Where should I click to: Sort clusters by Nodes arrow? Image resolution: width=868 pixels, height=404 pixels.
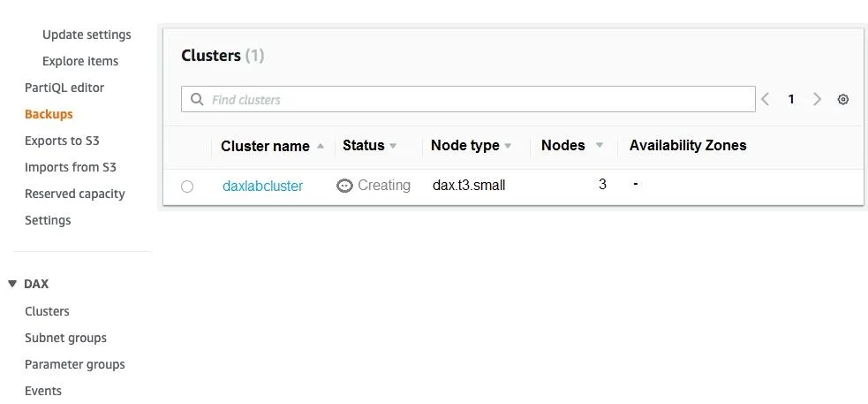(x=599, y=146)
